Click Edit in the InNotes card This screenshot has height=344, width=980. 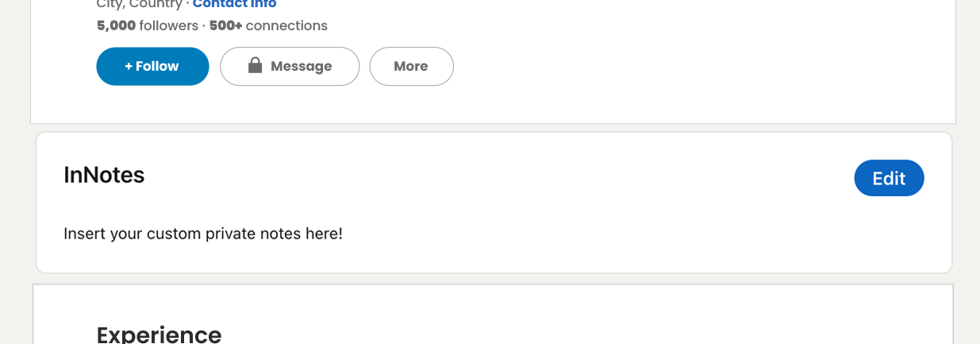coord(889,178)
